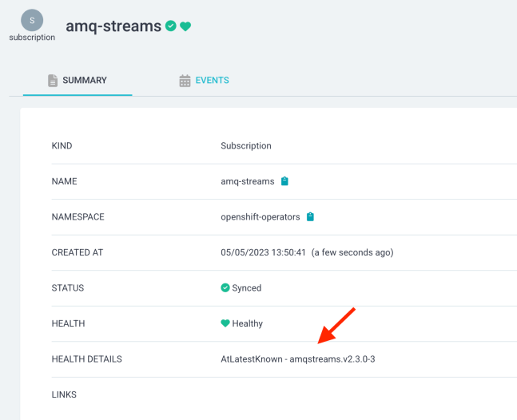Click the amq-streams value in NAME row
The image size is (517, 420).
(247, 181)
